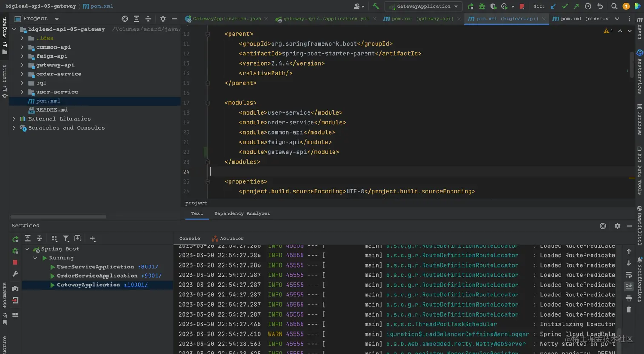Open the Dependency Analyzer tab

click(242, 213)
